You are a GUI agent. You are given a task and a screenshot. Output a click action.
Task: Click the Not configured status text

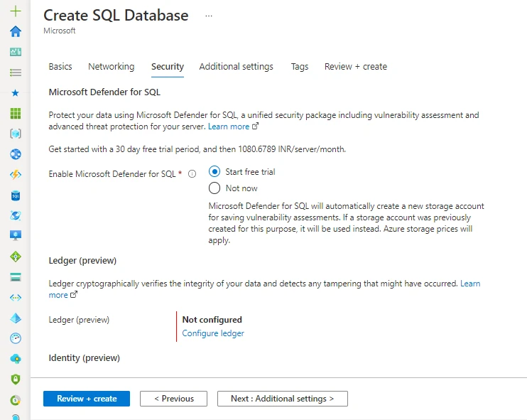pos(212,320)
